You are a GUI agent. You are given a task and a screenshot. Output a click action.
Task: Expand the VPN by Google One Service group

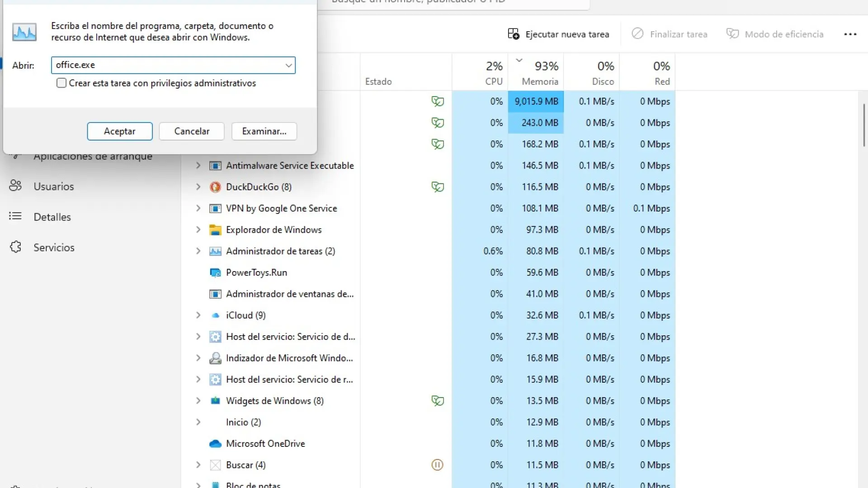click(x=198, y=208)
